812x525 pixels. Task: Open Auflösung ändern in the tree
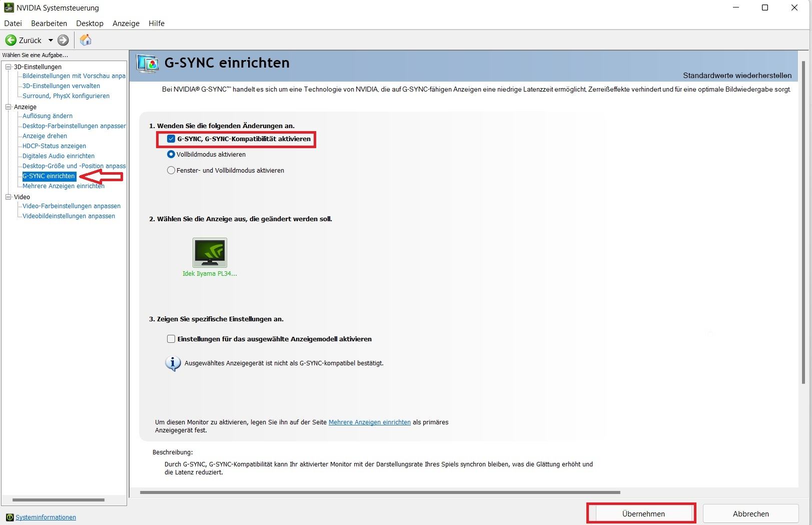(x=48, y=116)
